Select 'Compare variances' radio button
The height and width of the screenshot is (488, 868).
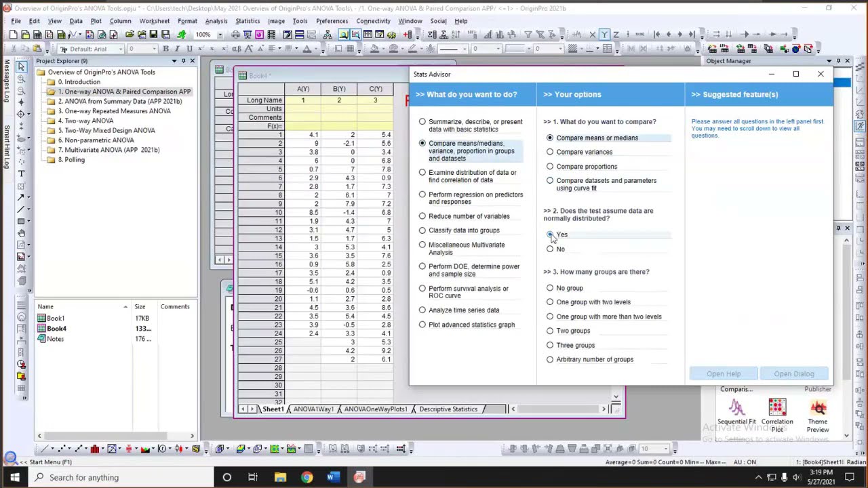[550, 152]
